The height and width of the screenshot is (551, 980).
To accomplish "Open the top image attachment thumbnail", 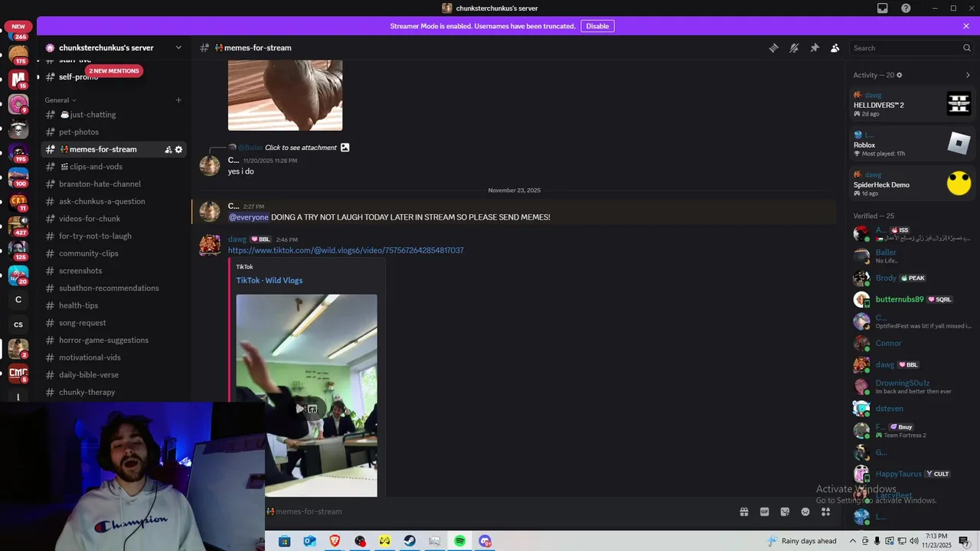I will (285, 95).
